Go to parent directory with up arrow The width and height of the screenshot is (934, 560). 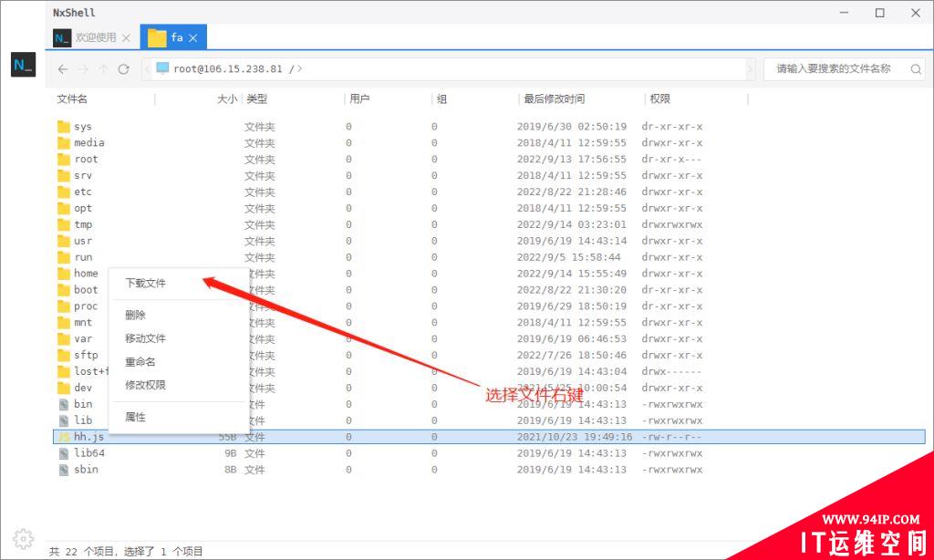pyautogui.click(x=103, y=69)
